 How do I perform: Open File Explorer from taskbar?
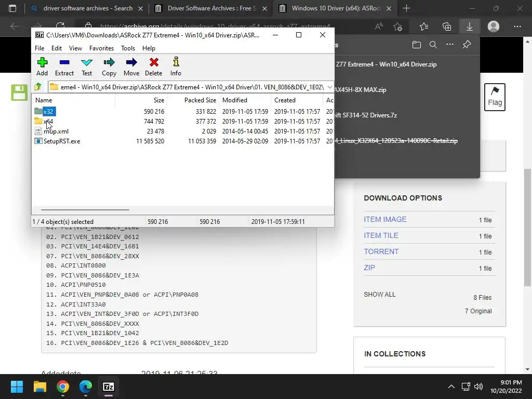click(39, 387)
